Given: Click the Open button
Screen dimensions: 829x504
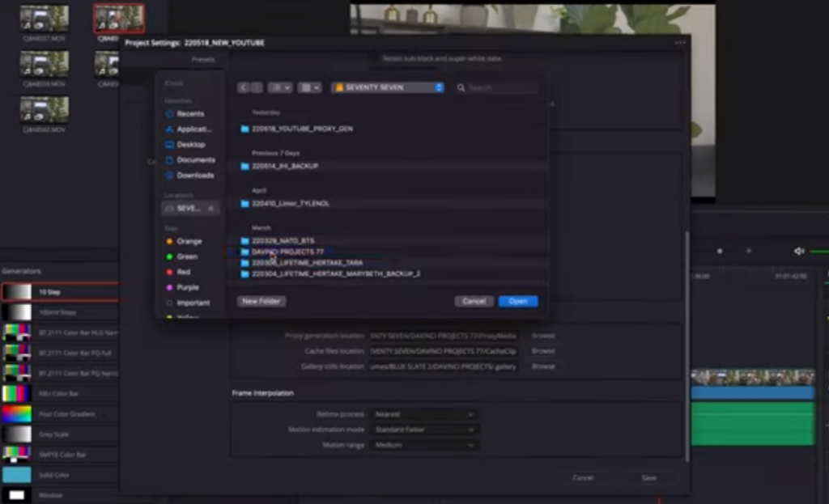Looking at the screenshot, I should pyautogui.click(x=518, y=300).
